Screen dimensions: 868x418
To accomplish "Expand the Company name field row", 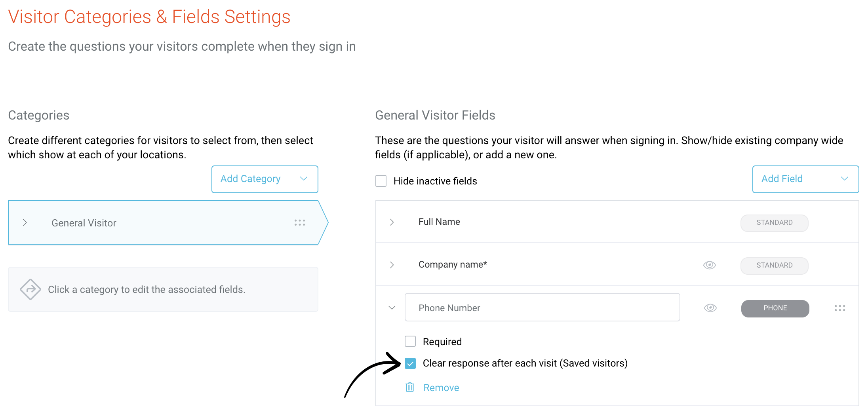I will tap(392, 265).
